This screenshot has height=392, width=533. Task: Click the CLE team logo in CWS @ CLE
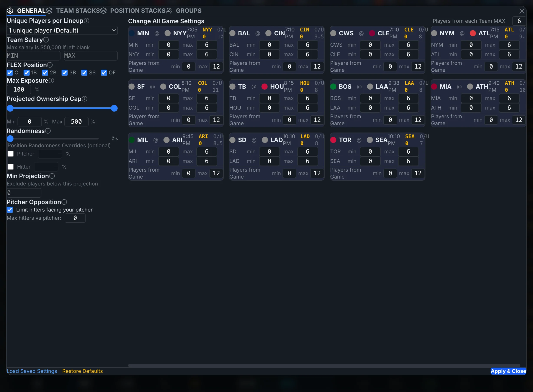pos(372,33)
